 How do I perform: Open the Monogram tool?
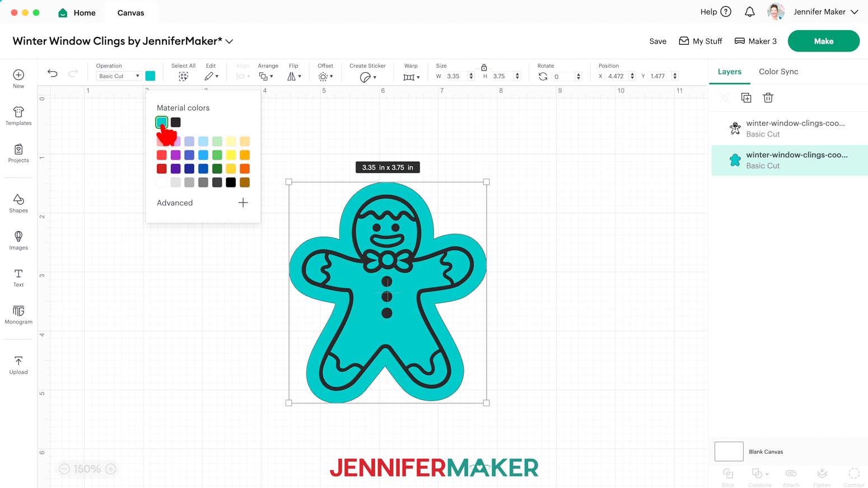(18, 315)
